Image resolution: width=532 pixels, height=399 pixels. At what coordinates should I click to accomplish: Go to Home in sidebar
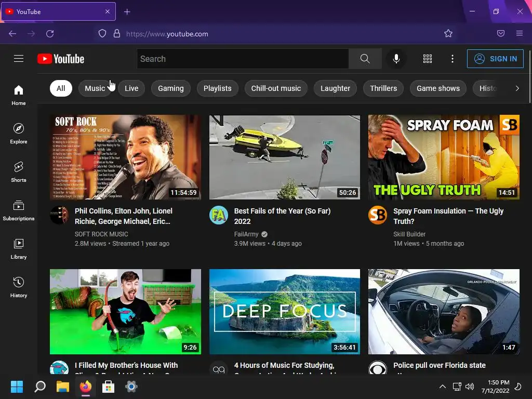click(19, 96)
